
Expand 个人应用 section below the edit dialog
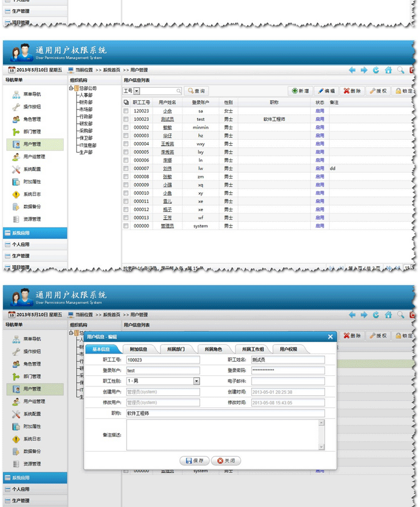tap(35, 489)
